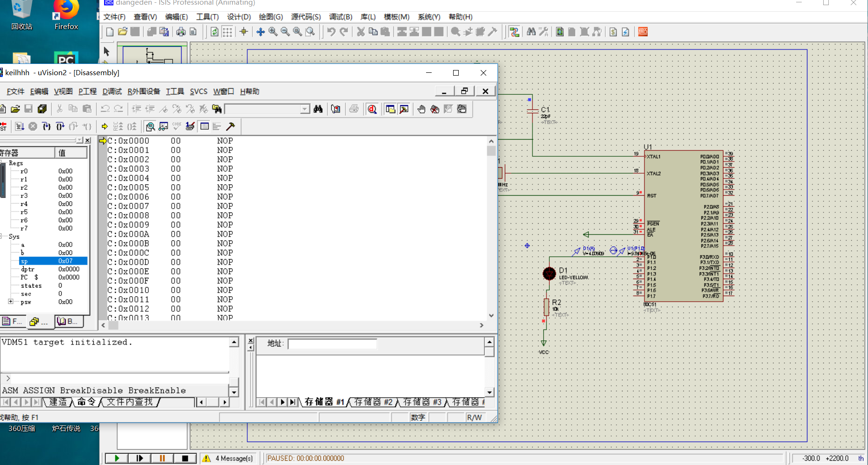Launch ARES from ISIS toolbar
Image resolution: width=868 pixels, height=465 pixels.
[x=643, y=32]
